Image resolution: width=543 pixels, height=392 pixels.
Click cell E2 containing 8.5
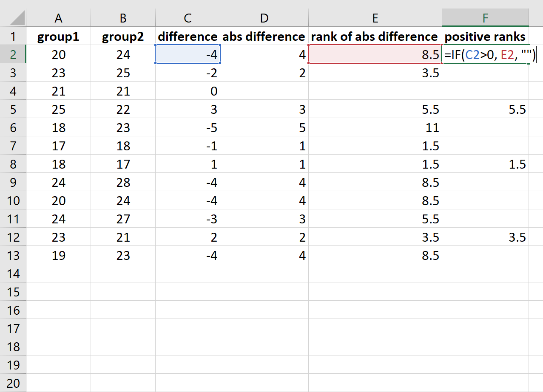click(x=374, y=54)
